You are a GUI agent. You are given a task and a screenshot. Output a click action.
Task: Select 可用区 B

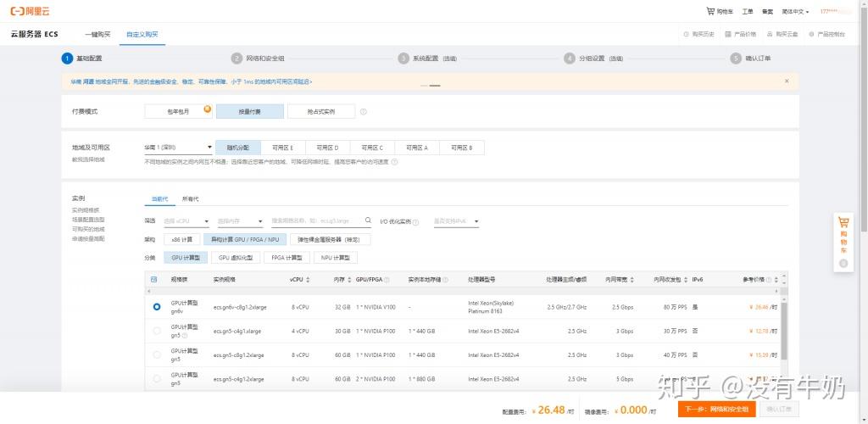point(462,148)
